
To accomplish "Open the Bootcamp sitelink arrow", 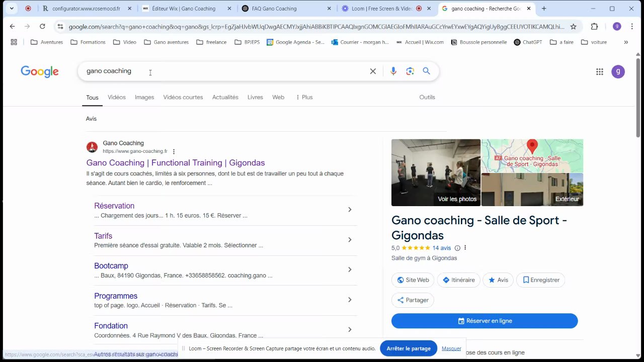I will tap(350, 269).
